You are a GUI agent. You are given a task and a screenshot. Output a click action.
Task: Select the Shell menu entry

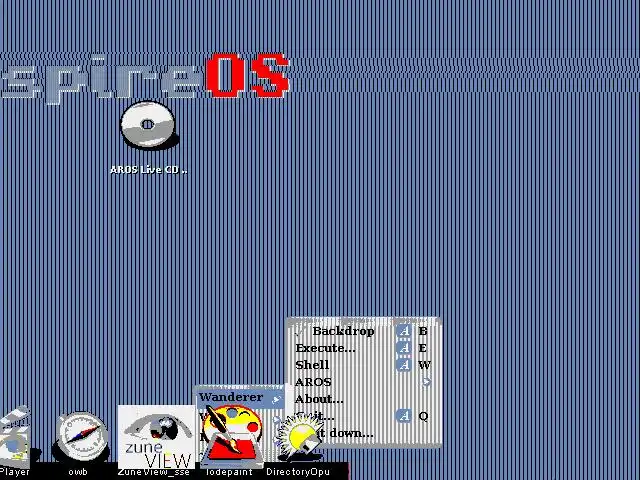pos(363,365)
